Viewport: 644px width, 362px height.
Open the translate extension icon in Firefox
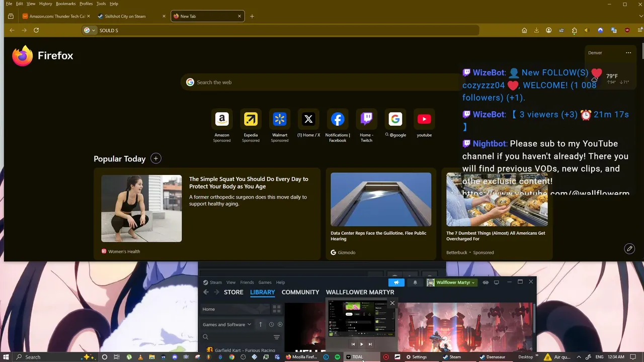[x=614, y=30]
